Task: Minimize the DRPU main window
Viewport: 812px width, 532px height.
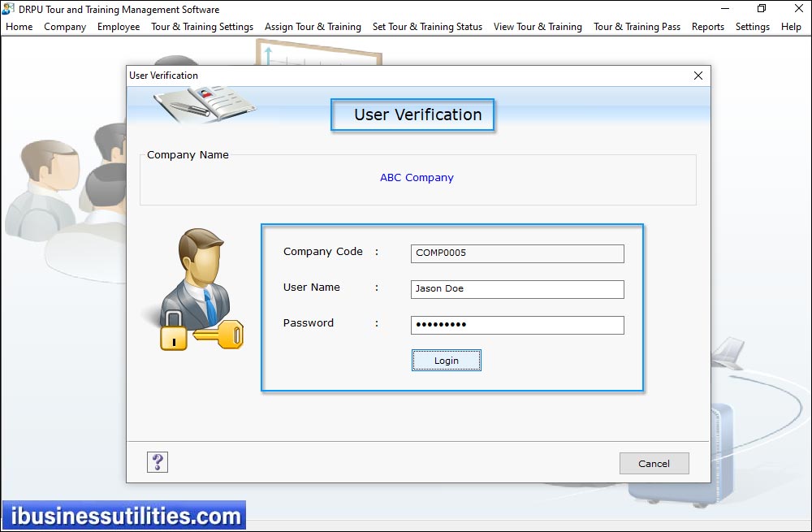Action: click(725, 9)
